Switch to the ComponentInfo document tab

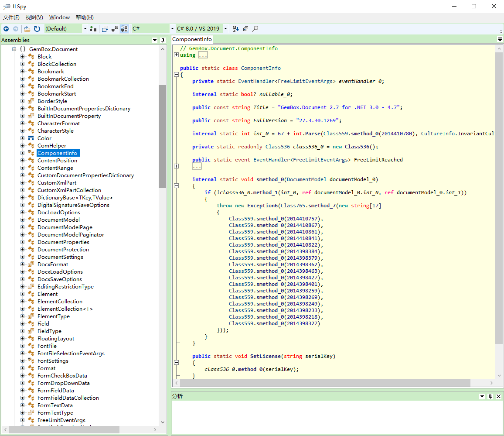(192, 39)
